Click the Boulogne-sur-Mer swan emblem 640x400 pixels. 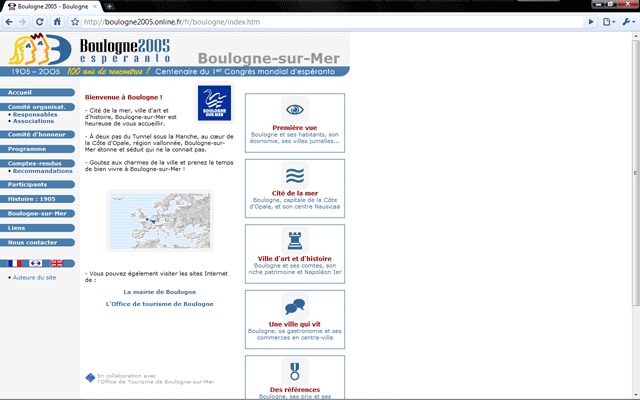coord(214,102)
